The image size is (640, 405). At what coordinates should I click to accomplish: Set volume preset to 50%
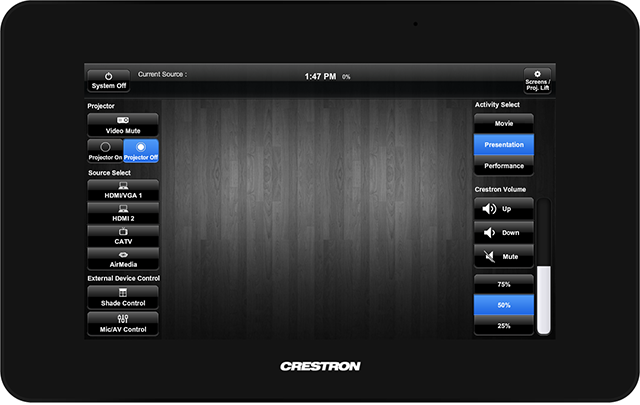tap(504, 305)
